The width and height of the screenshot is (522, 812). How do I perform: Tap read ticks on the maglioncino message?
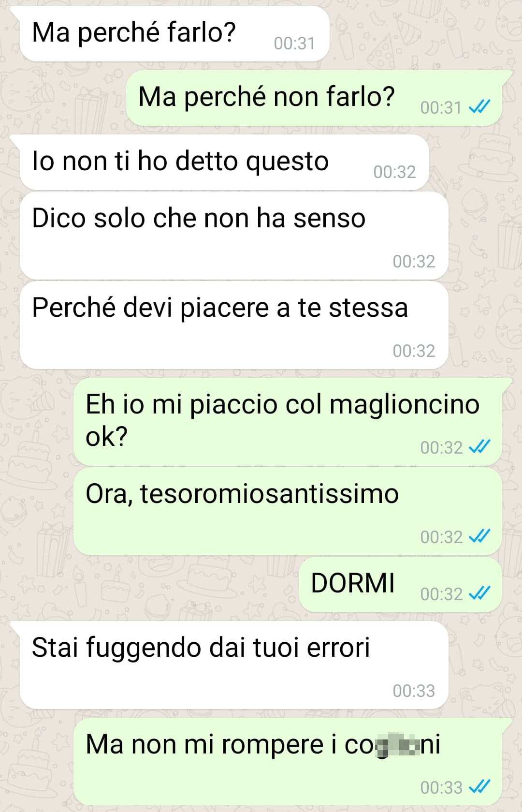pos(479,446)
